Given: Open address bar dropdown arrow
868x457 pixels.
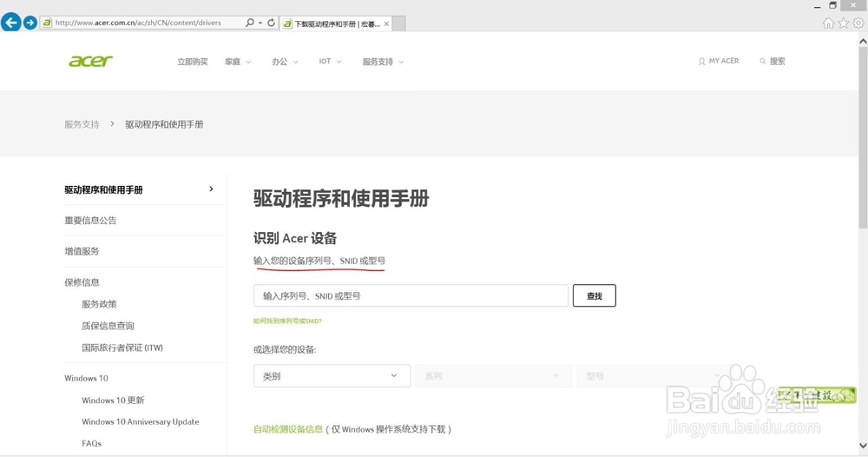Looking at the screenshot, I should (x=260, y=23).
